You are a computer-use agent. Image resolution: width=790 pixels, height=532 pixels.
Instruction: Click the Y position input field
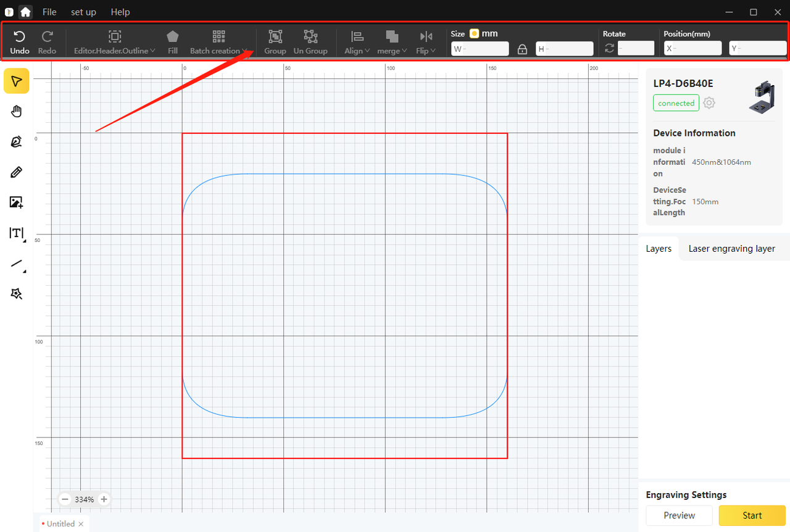[x=758, y=48]
